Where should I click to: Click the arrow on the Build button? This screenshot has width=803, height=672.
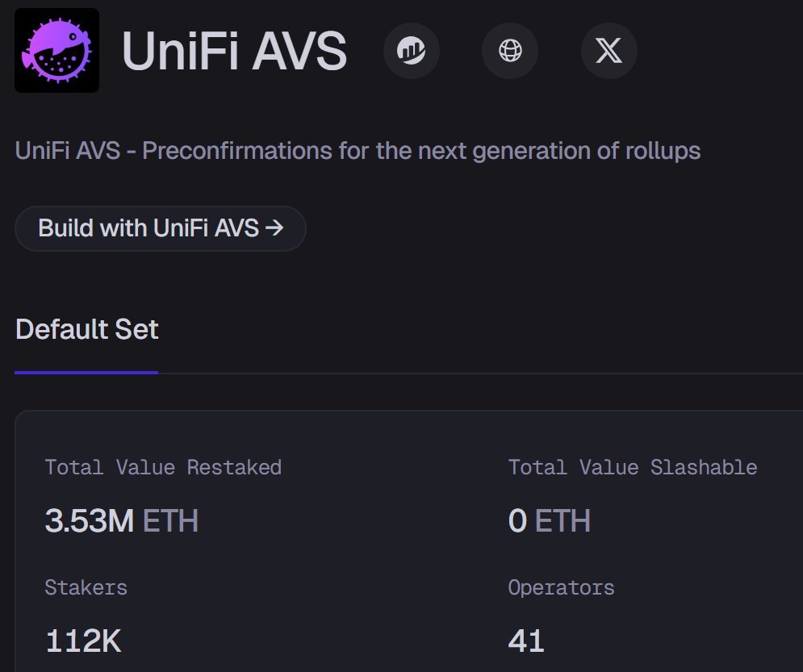point(274,228)
